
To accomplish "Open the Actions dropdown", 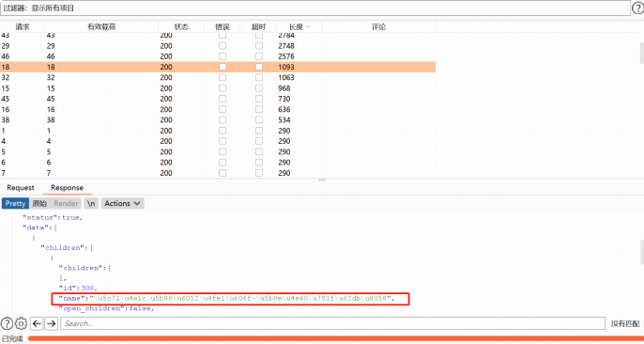I will pos(122,203).
